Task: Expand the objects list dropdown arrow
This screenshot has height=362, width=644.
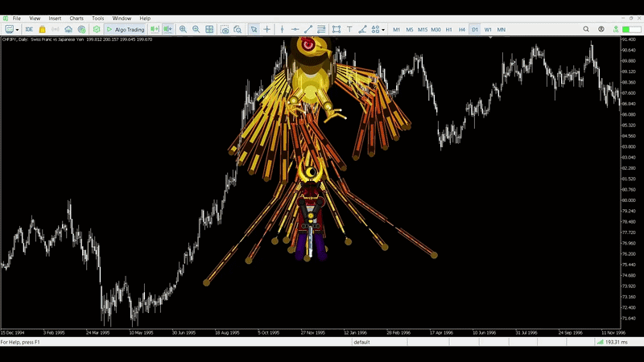Action: [383, 30]
